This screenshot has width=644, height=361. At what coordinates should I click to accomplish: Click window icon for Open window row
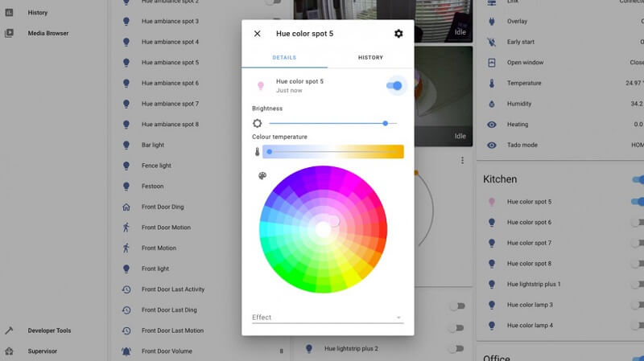pos(492,63)
